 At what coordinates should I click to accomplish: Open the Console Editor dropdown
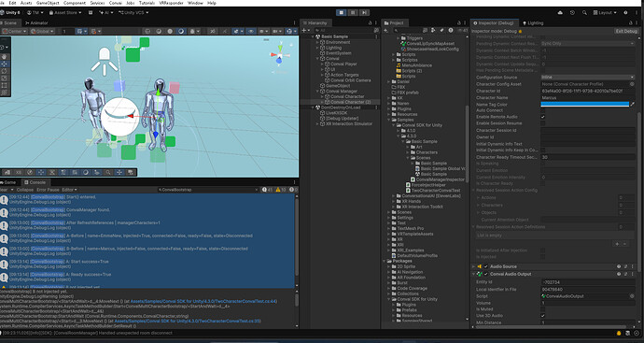pos(69,190)
